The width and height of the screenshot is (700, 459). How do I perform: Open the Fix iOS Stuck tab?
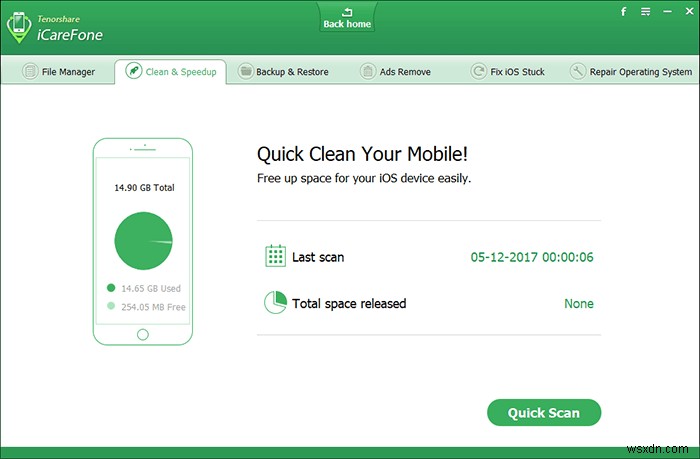coord(508,71)
